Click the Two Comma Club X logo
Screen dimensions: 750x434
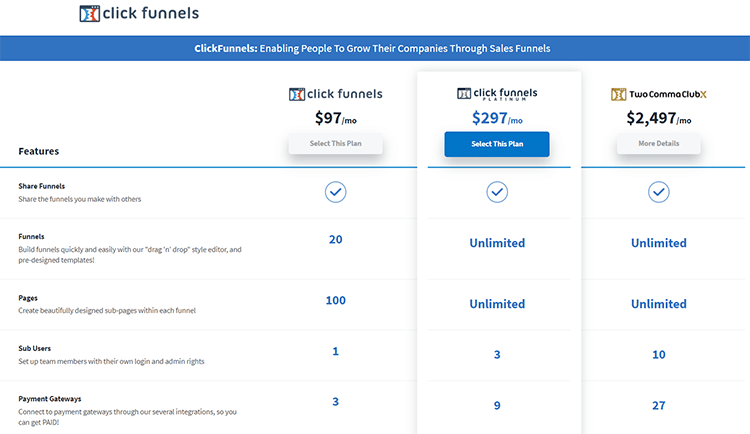658,94
